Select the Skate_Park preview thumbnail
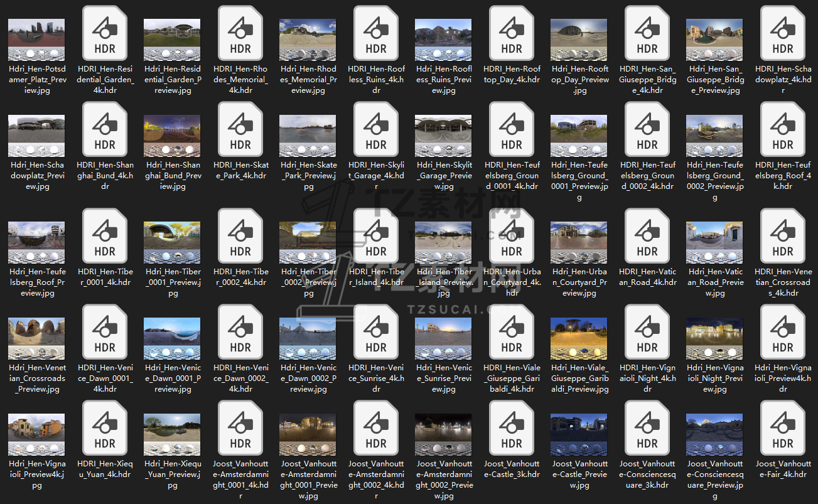Viewport: 818px width, 504px height. 308,136
